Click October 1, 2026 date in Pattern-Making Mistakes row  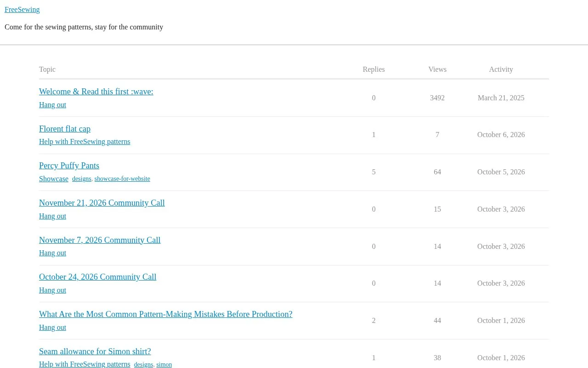coord(501,321)
